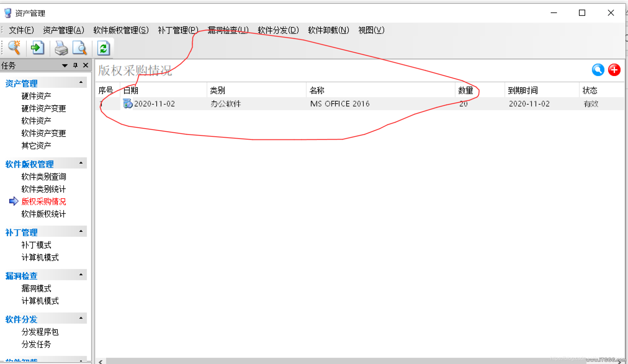The height and width of the screenshot is (364, 628).
Task: Select 硬件资产 in the sidebar
Action: click(x=36, y=96)
